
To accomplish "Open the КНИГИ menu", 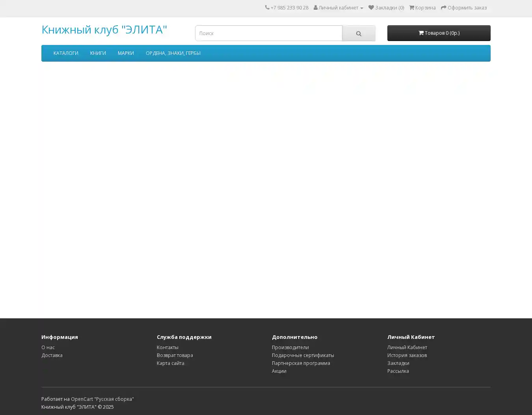I will pos(98,53).
